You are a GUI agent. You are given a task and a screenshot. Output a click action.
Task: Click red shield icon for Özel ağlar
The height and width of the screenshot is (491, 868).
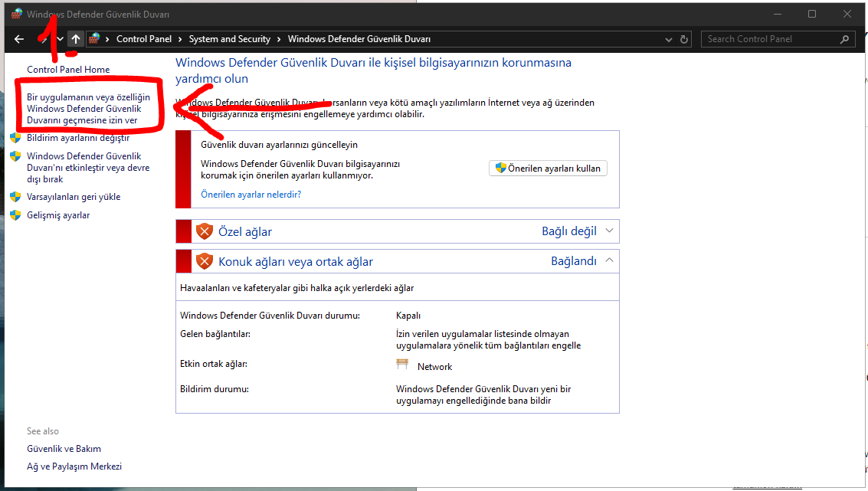click(205, 231)
